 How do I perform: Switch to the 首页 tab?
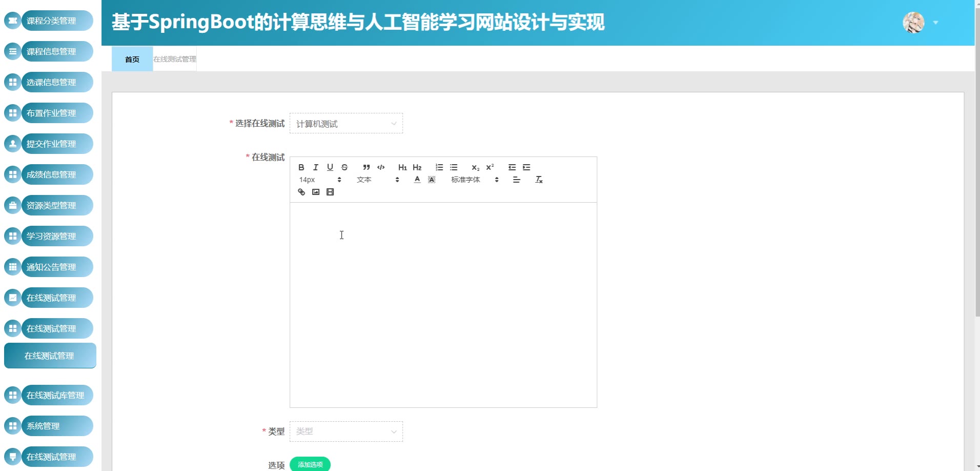pos(132,59)
